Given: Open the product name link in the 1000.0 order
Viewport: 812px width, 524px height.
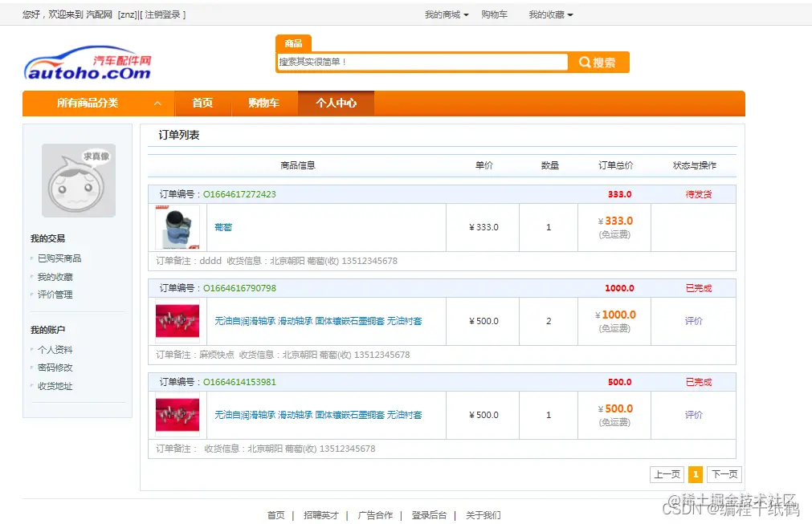Looking at the screenshot, I should pyautogui.click(x=318, y=321).
